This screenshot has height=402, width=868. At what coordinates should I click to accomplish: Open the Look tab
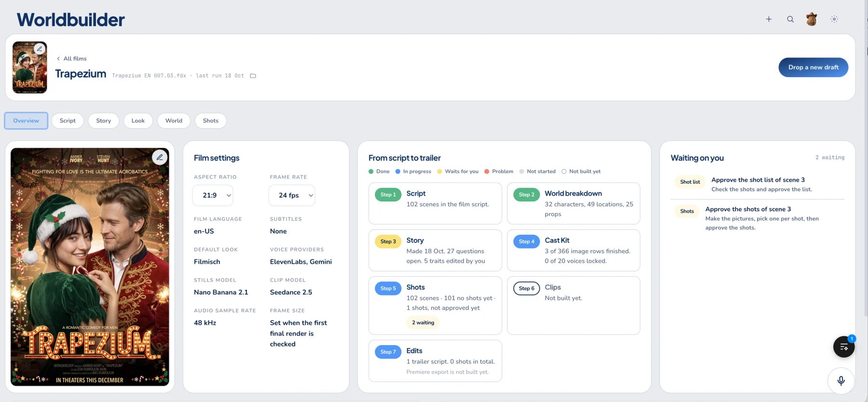coord(138,121)
